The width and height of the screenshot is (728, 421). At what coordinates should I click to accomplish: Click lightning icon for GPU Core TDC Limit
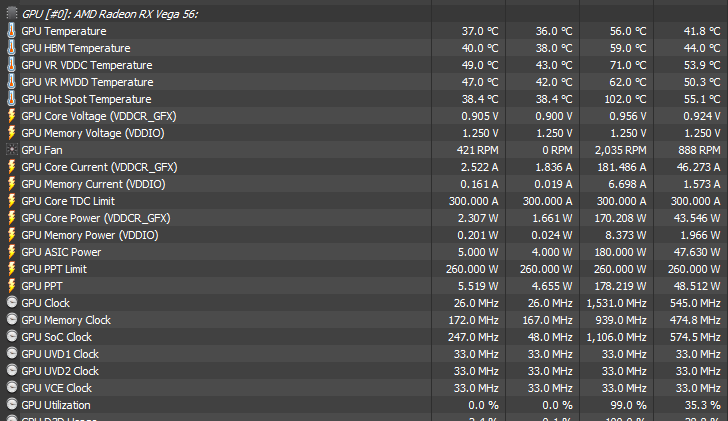[x=12, y=201]
